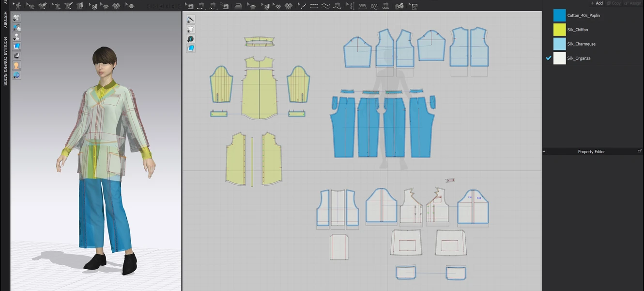
Task: Open the 3D fabric render style dropdown
Action: pyautogui.click(x=16, y=46)
